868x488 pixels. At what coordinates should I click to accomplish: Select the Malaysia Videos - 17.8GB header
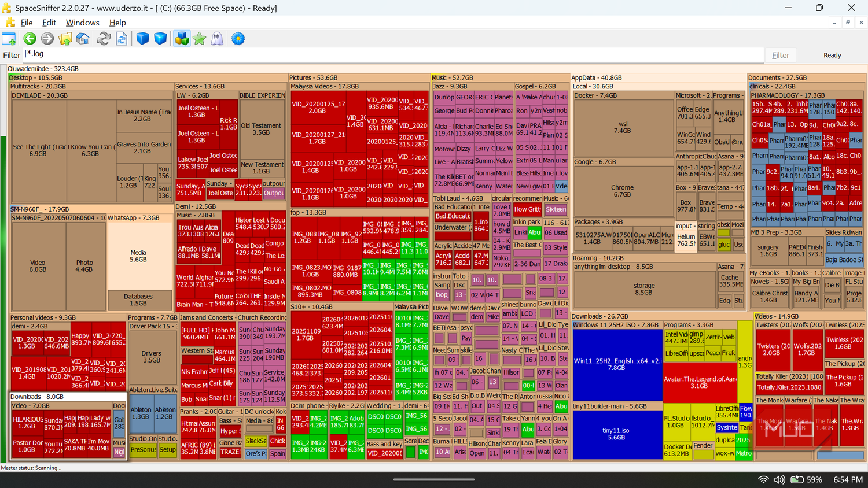[359, 87]
